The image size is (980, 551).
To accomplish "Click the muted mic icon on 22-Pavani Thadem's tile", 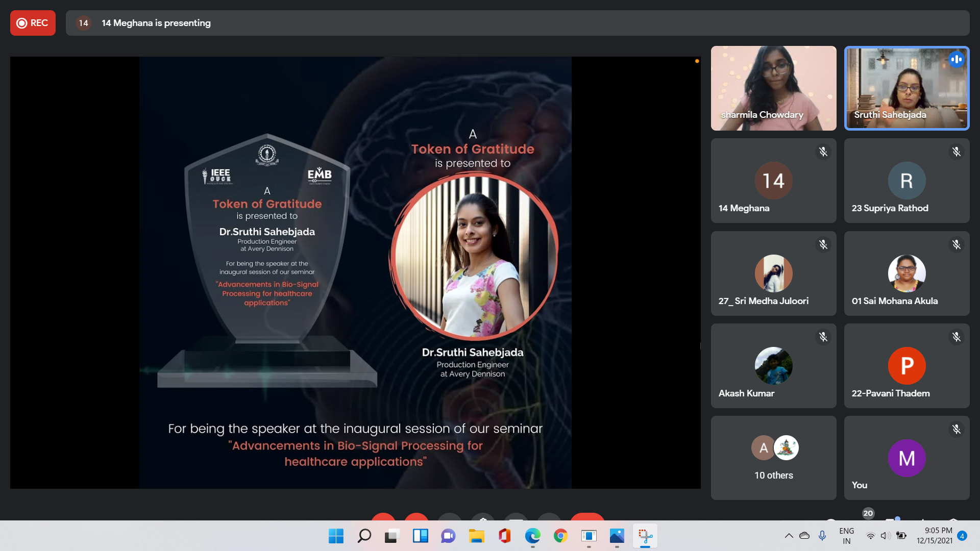I will coord(956,337).
